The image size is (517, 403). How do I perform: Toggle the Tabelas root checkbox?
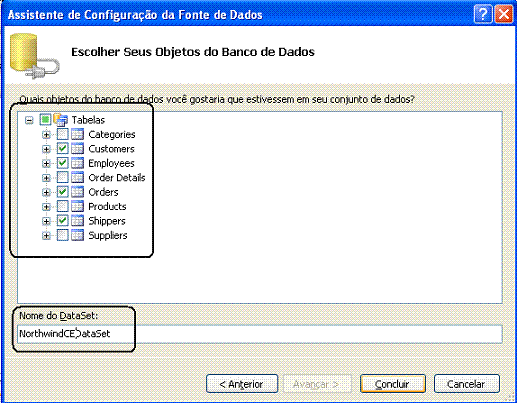(45, 119)
